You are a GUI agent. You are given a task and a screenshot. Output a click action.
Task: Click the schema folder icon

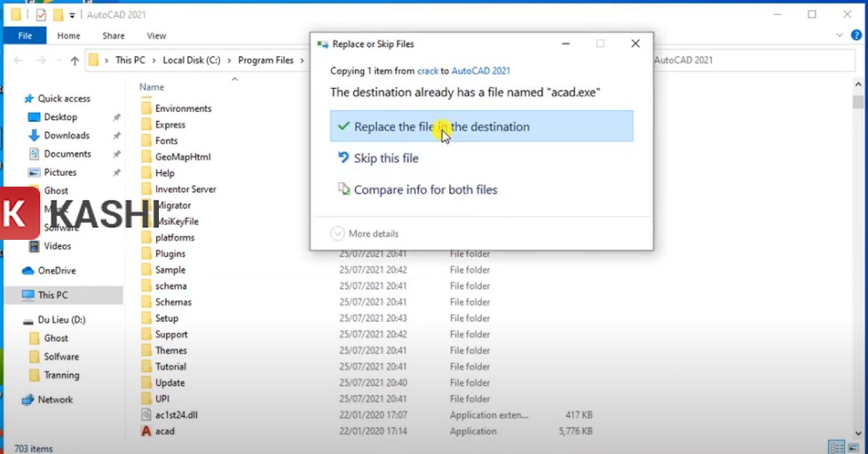pos(146,285)
